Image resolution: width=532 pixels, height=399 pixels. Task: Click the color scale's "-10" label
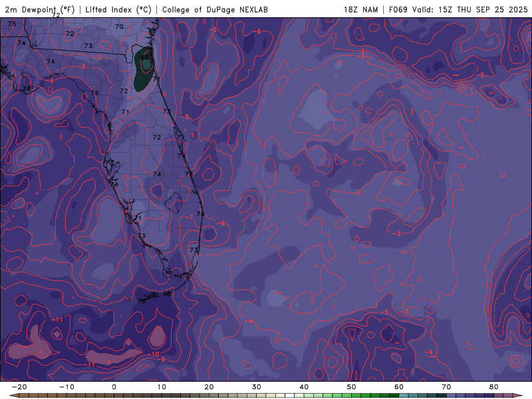66,387
